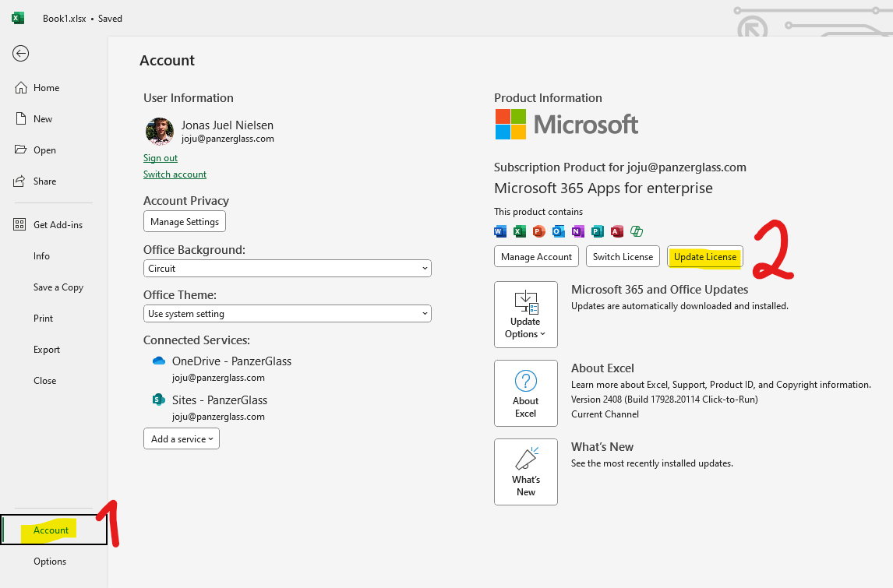Open the Office Background dropdown showing Circuit
Screen dimensions: 893x588
tap(287, 268)
